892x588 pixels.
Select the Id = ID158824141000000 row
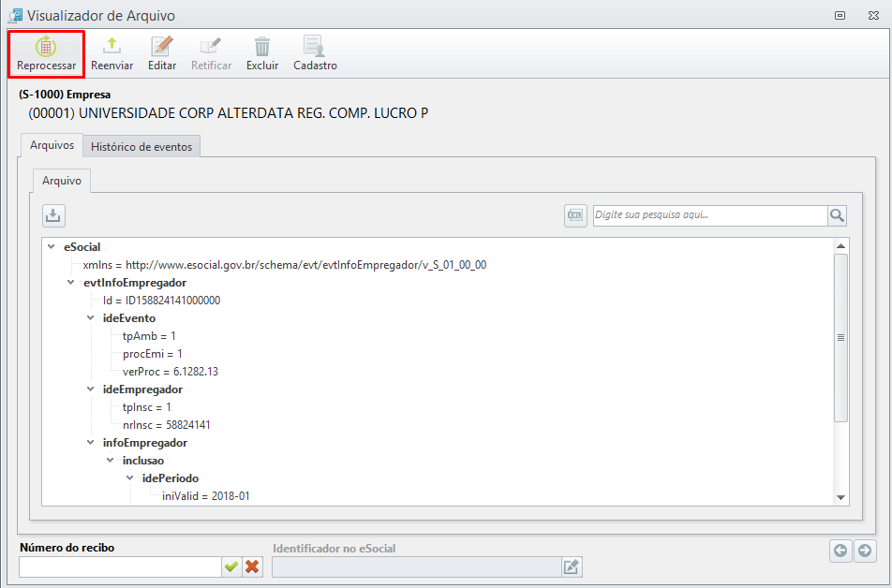click(161, 301)
